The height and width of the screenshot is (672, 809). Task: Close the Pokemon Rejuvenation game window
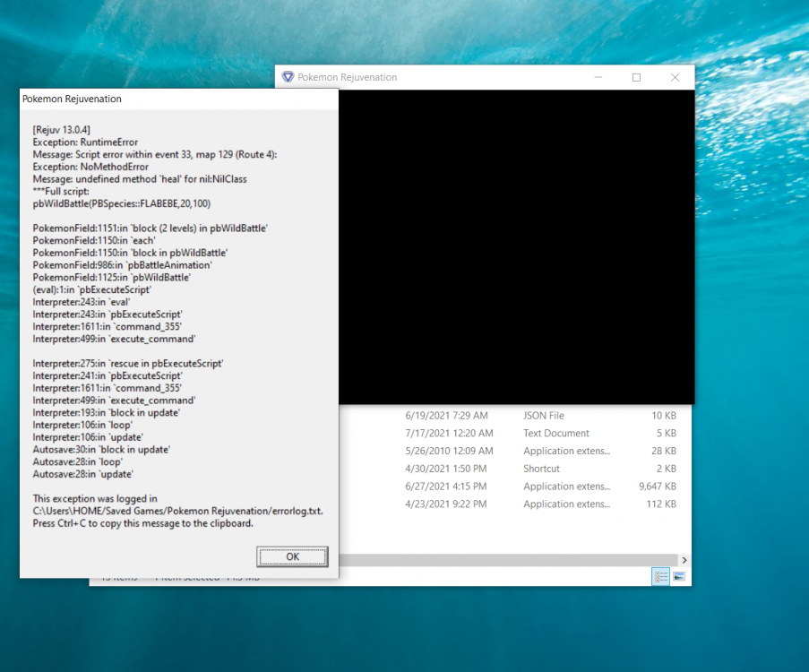pyautogui.click(x=675, y=77)
